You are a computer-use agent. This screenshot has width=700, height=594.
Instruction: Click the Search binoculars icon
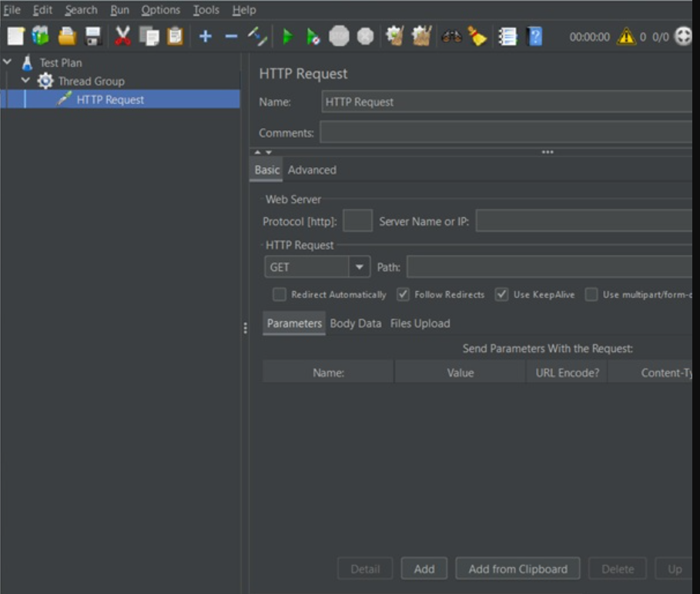[x=451, y=36]
